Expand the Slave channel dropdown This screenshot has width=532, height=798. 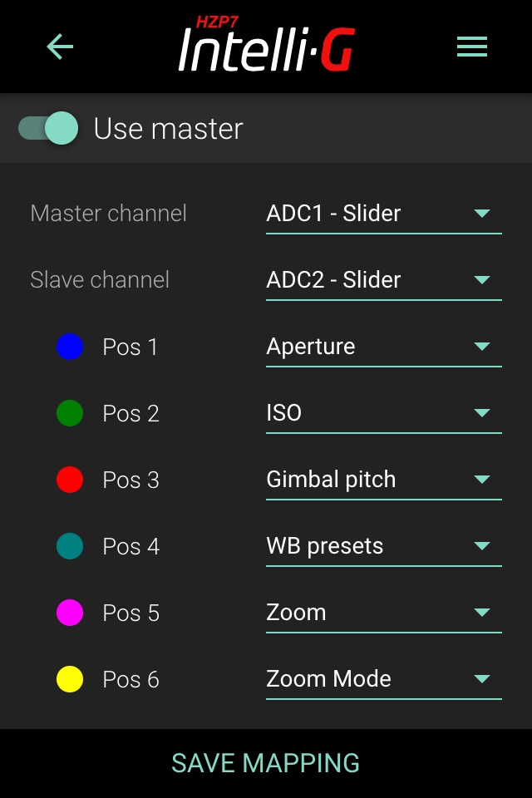coord(383,280)
